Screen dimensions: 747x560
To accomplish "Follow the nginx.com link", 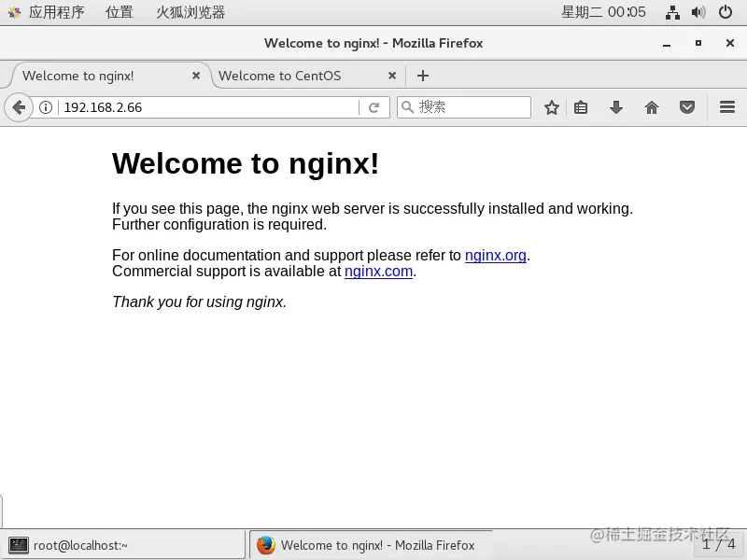I will [378, 272].
